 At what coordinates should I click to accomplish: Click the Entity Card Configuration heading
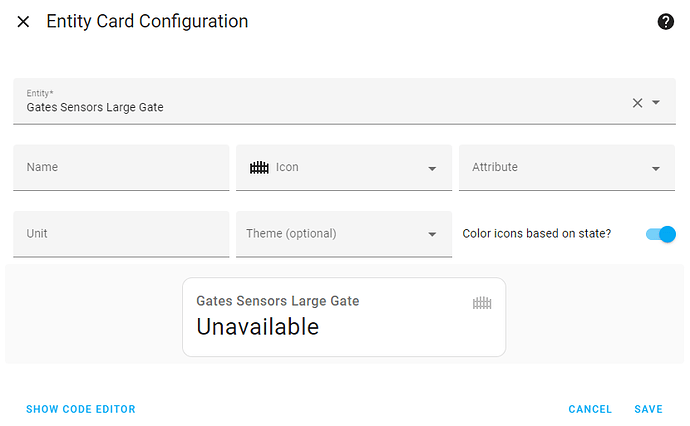tap(147, 21)
